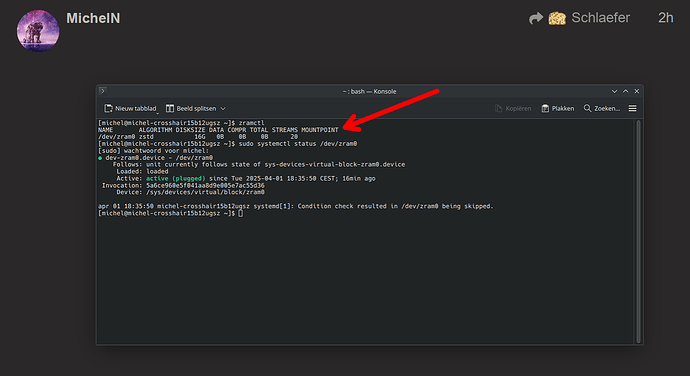Open the embedded Konsole screenshot image
The height and width of the screenshot is (376, 690).
pos(370,215)
